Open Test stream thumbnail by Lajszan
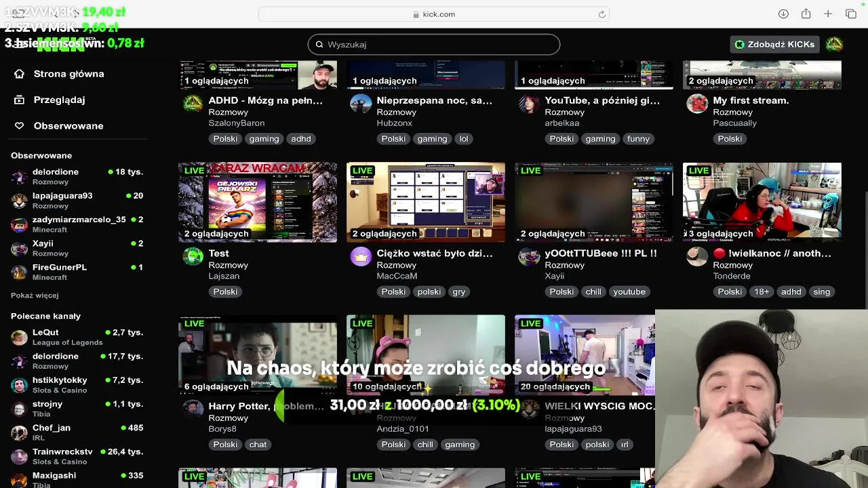This screenshot has width=868, height=488. [x=258, y=202]
